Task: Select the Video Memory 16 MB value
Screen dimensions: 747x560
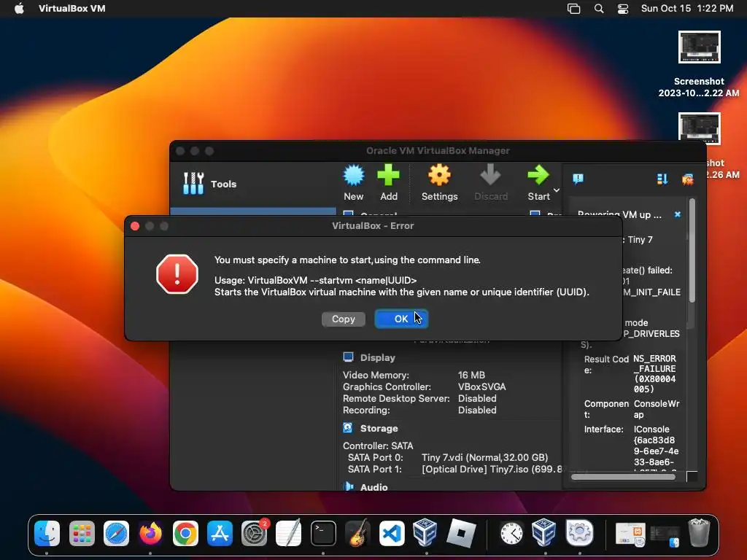Action: click(x=471, y=376)
